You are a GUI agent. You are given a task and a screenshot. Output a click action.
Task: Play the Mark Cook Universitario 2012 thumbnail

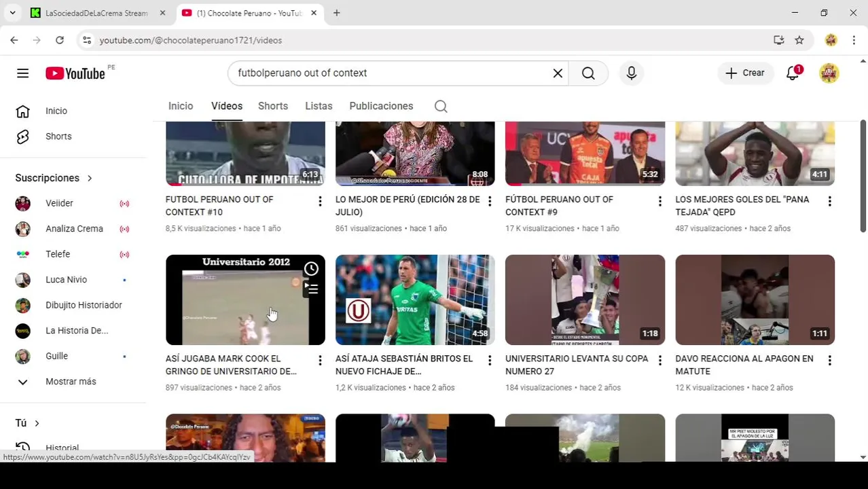245,300
